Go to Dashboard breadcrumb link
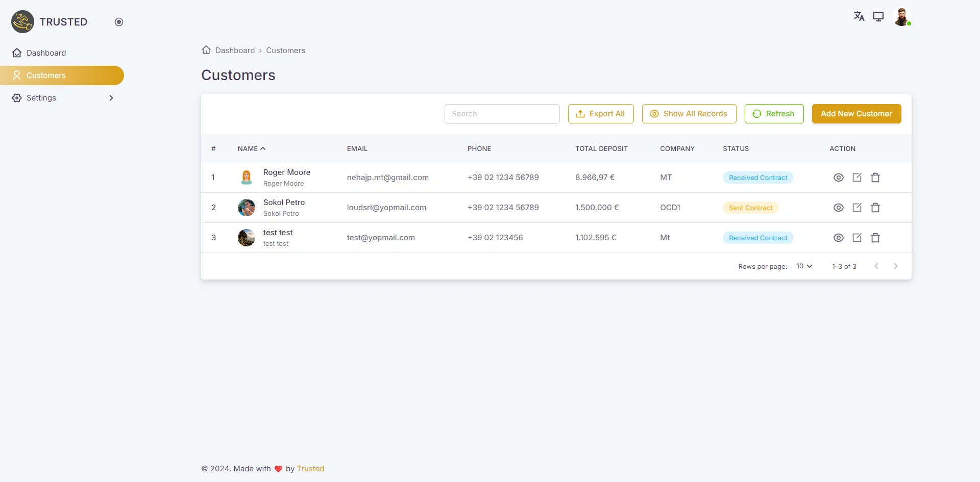Viewport: 980px width, 482px height. pyautogui.click(x=235, y=50)
